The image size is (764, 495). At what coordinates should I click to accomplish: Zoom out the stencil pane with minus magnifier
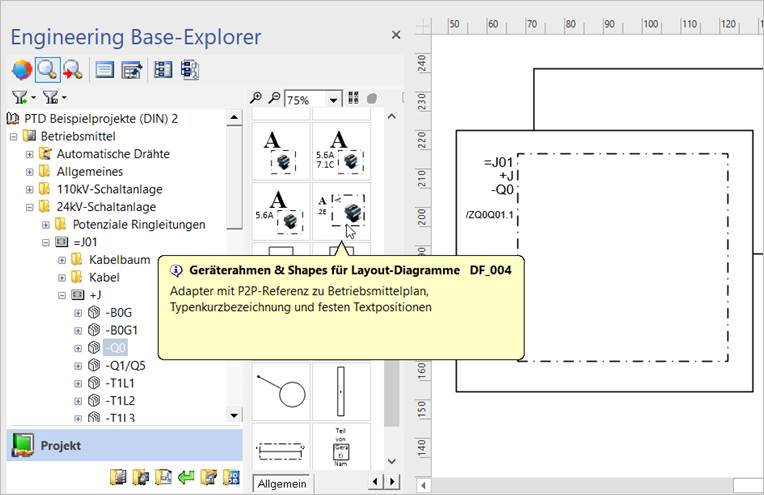(x=275, y=98)
